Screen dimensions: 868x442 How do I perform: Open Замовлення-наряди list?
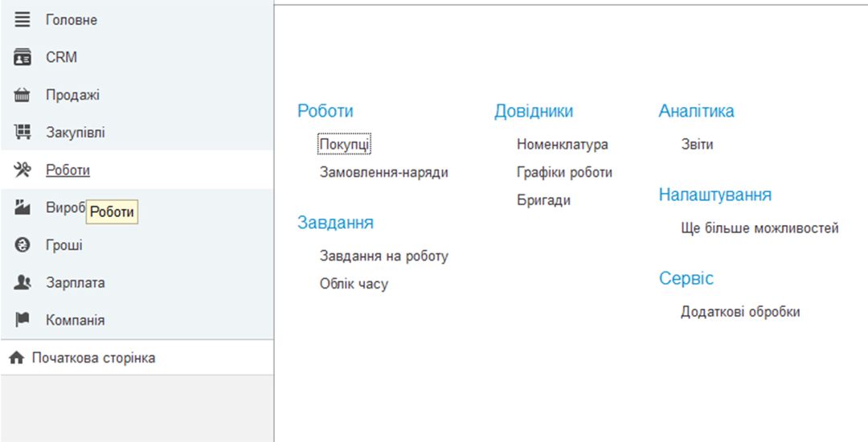383,173
